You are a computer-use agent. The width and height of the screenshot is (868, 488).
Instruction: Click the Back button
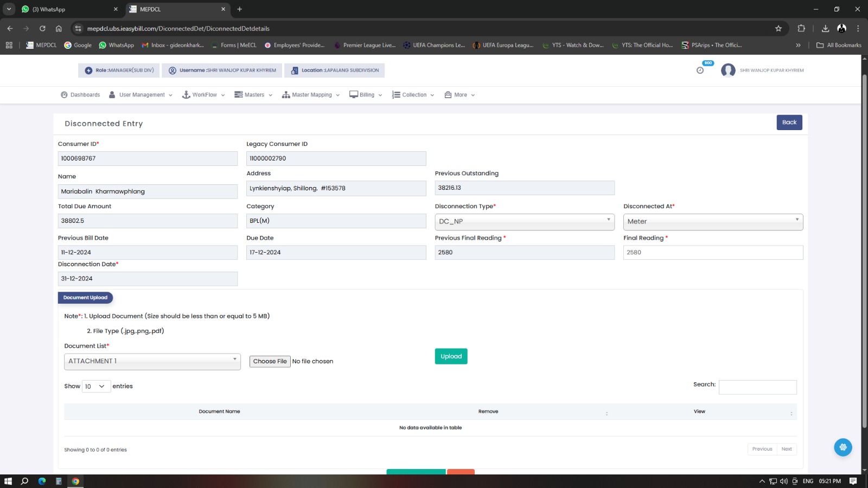coord(789,123)
